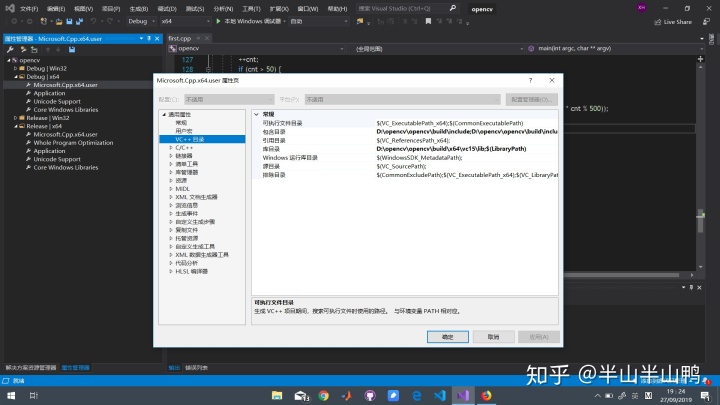Open the opencv project scope dropdown in the editor
720x405 pixels.
256,48
